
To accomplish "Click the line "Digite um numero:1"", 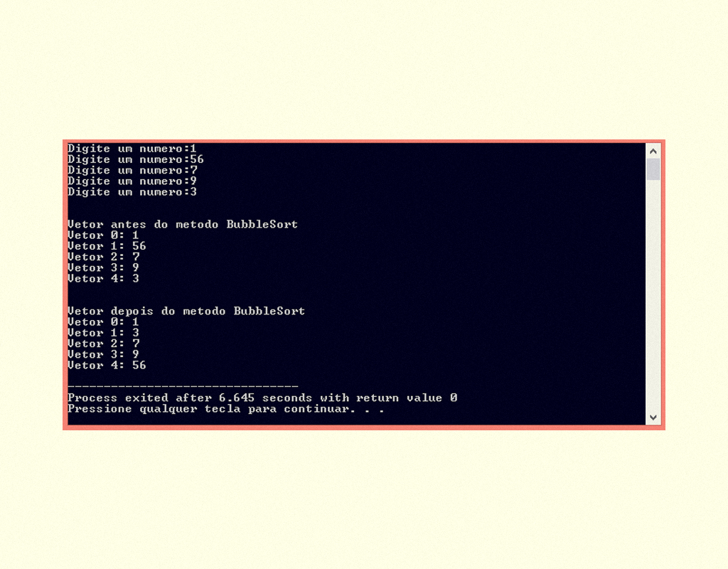I will (x=132, y=149).
